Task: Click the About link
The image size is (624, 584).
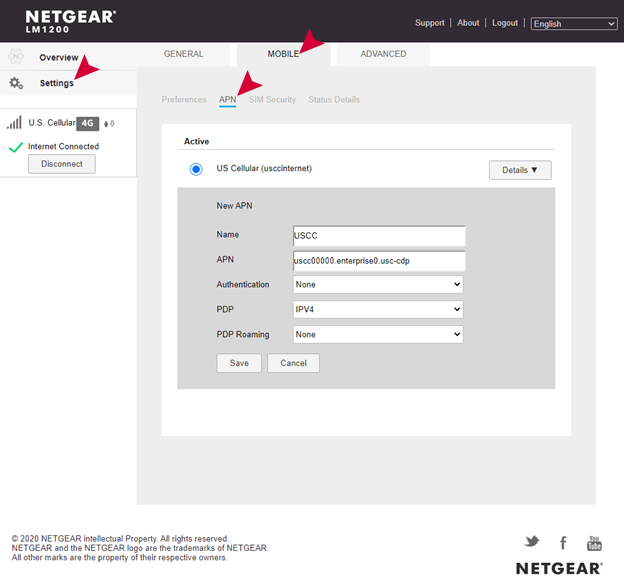Action: tap(468, 23)
